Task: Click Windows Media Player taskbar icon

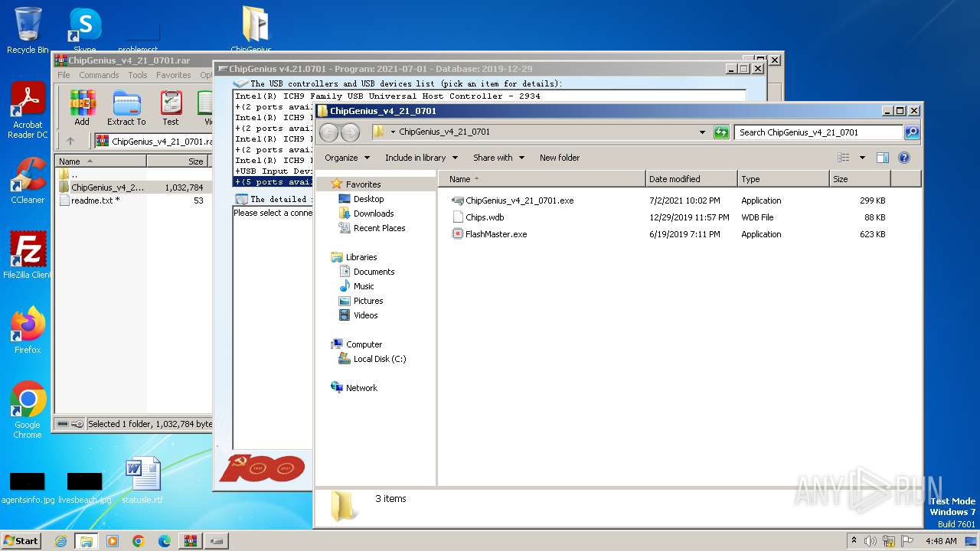Action: [113, 541]
